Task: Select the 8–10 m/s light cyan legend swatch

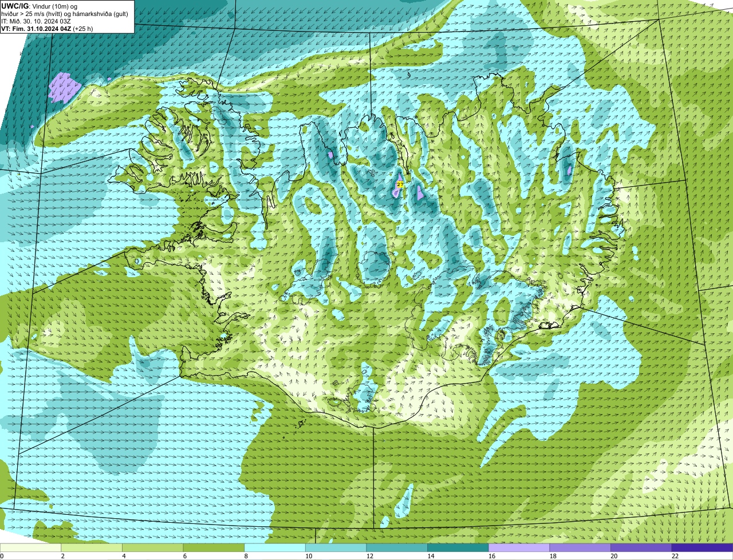Action: click(275, 547)
